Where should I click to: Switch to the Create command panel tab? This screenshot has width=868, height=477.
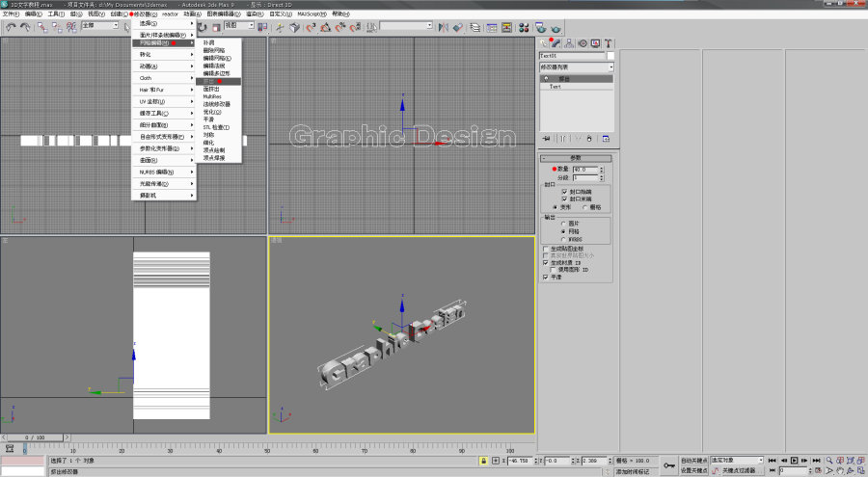[544, 43]
